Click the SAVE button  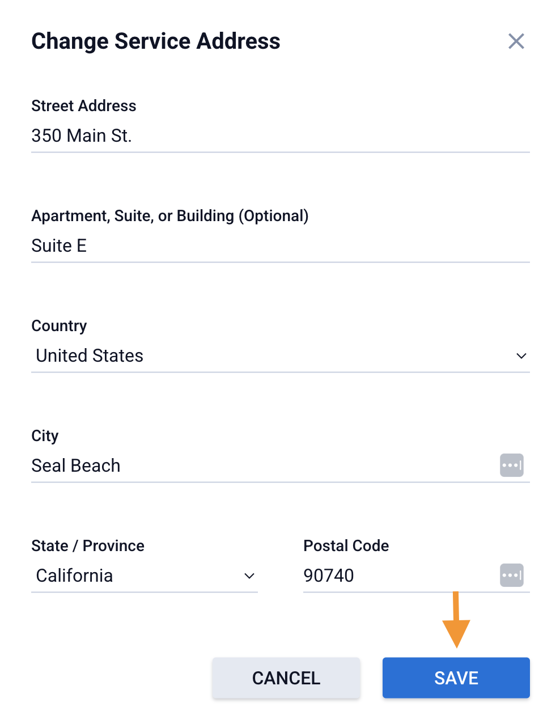[456, 678]
